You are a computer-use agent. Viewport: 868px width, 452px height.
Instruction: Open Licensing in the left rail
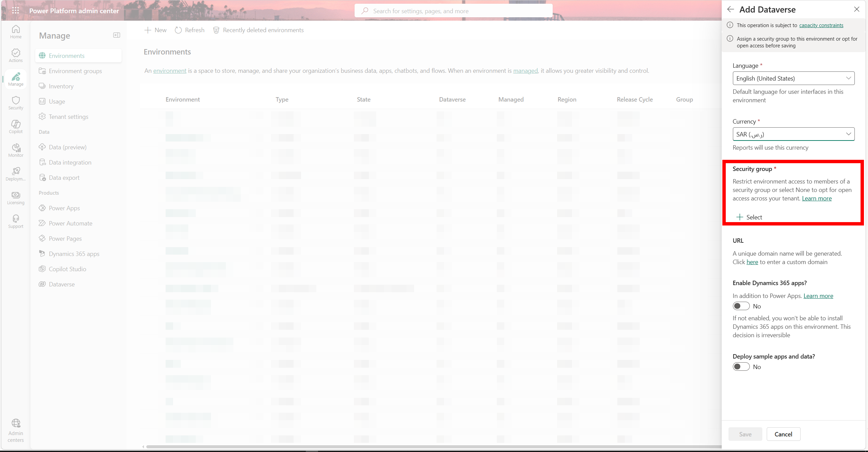click(x=16, y=198)
